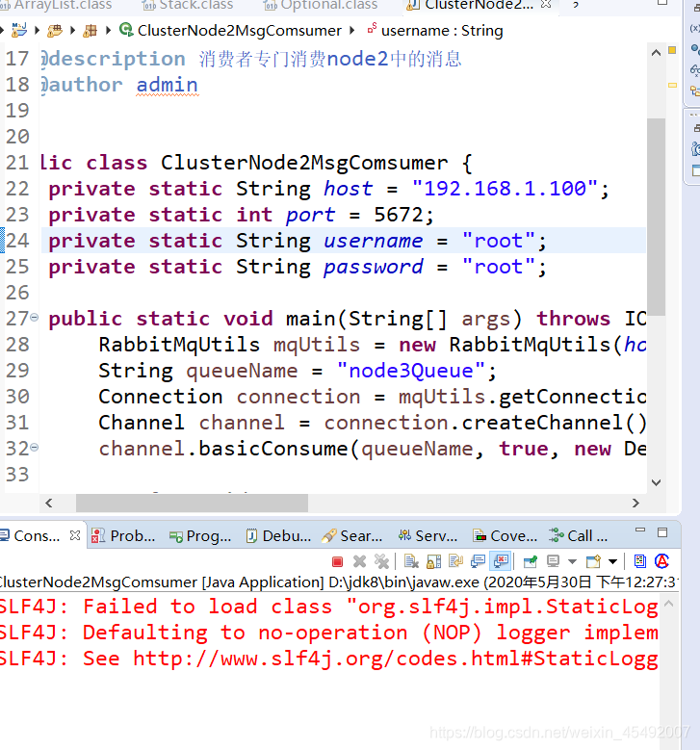Click the 'password' variable on line 25
The image size is (700, 750).
point(374,267)
